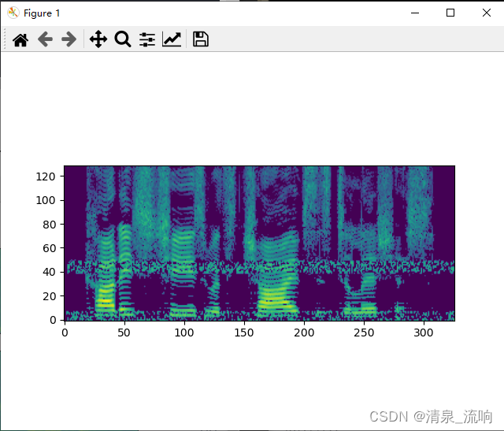Minimize the Figure 1 window
This screenshot has width=504, height=431.
(415, 13)
